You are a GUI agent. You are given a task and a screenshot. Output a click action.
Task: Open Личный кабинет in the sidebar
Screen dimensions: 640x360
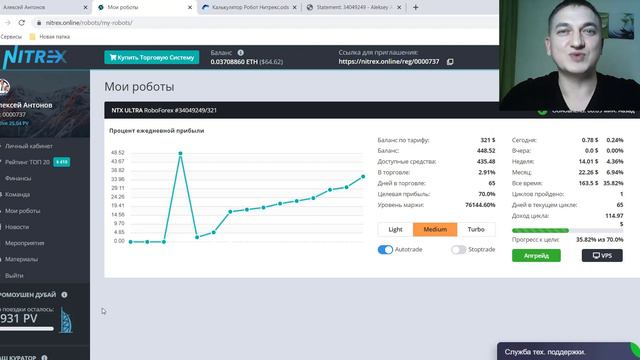coord(29,146)
